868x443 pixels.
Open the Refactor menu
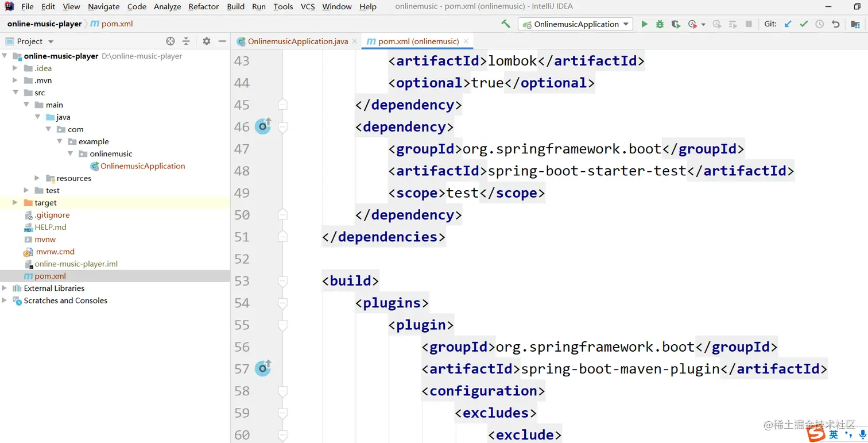click(x=204, y=7)
